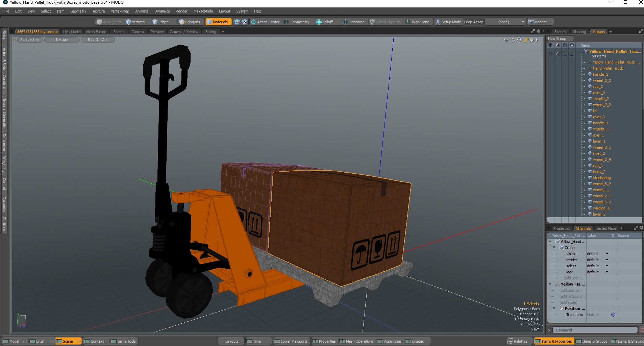
Task: Click the Command input field
Action: tap(595, 330)
